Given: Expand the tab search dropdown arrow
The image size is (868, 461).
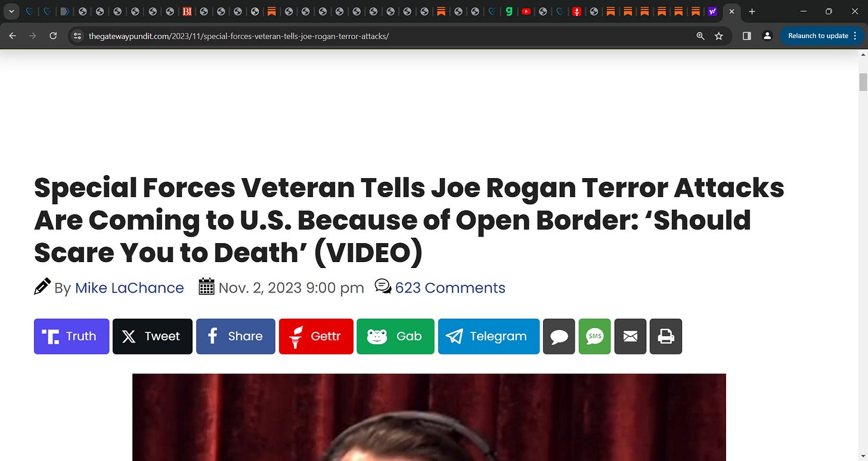Looking at the screenshot, I should (11, 11).
